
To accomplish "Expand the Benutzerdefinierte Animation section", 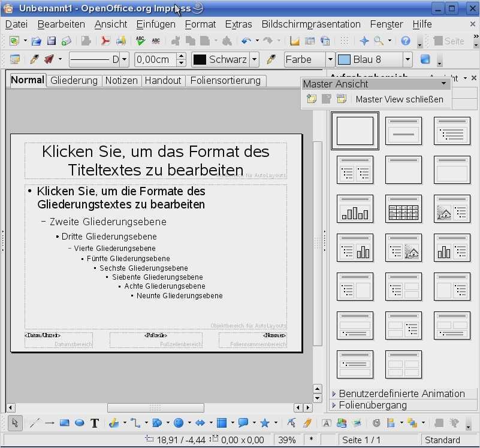I will pyautogui.click(x=401, y=393).
